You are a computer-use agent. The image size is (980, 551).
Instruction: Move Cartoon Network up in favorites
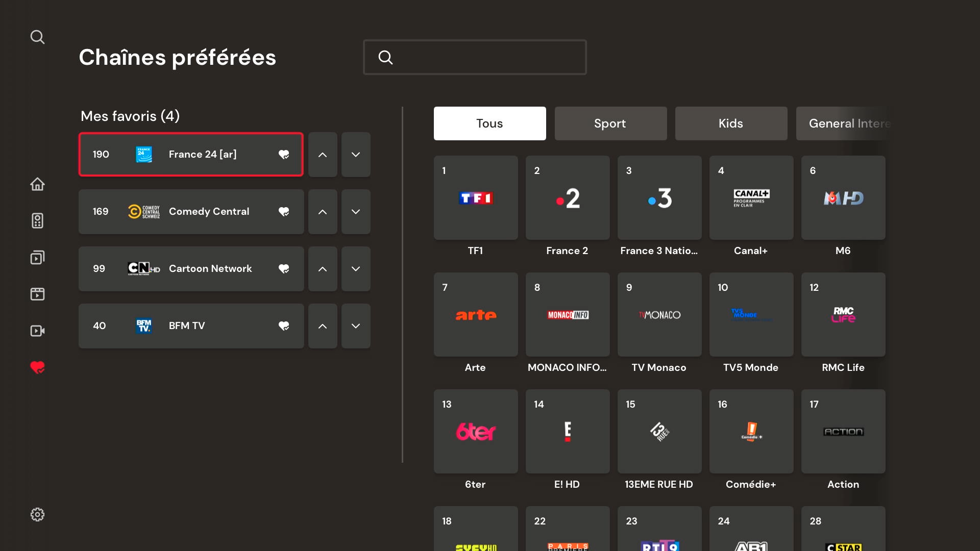tap(323, 269)
